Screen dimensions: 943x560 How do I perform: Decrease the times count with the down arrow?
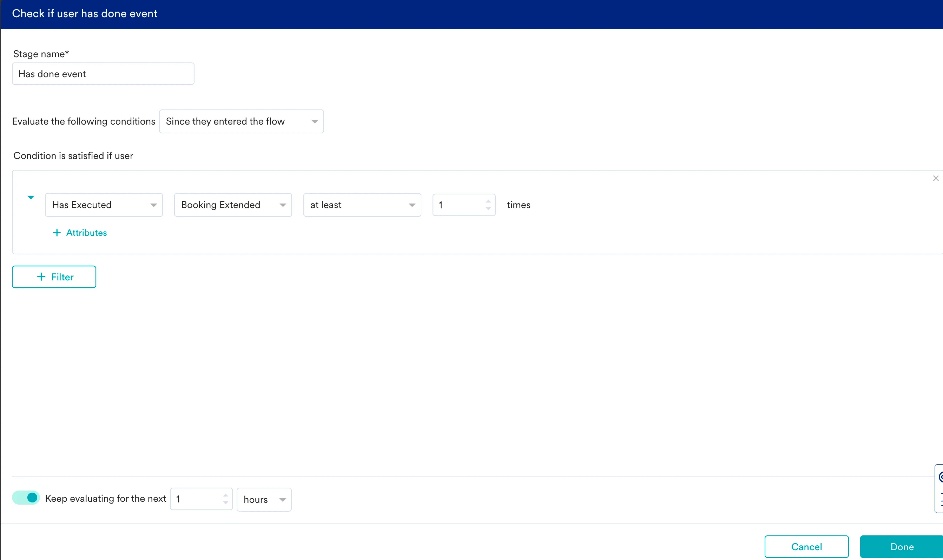click(488, 208)
